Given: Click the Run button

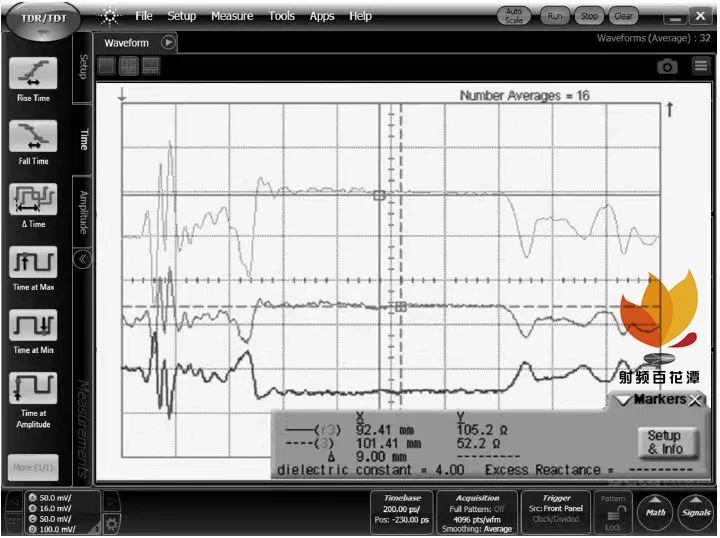Looking at the screenshot, I should [555, 16].
